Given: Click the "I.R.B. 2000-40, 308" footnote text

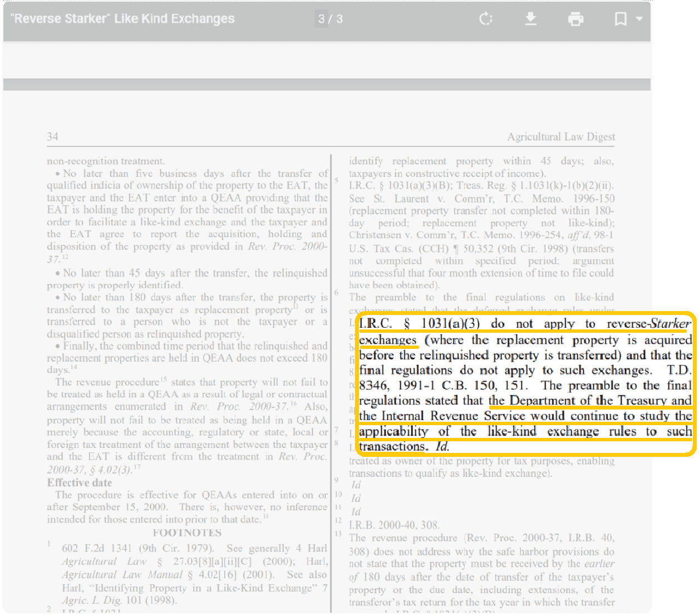Looking at the screenshot, I should [394, 525].
